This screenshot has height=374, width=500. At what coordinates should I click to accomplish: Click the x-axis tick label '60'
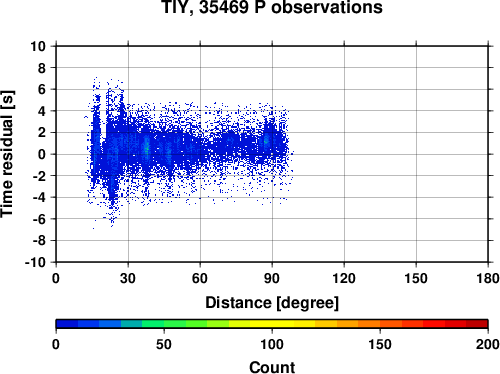[x=200, y=278]
